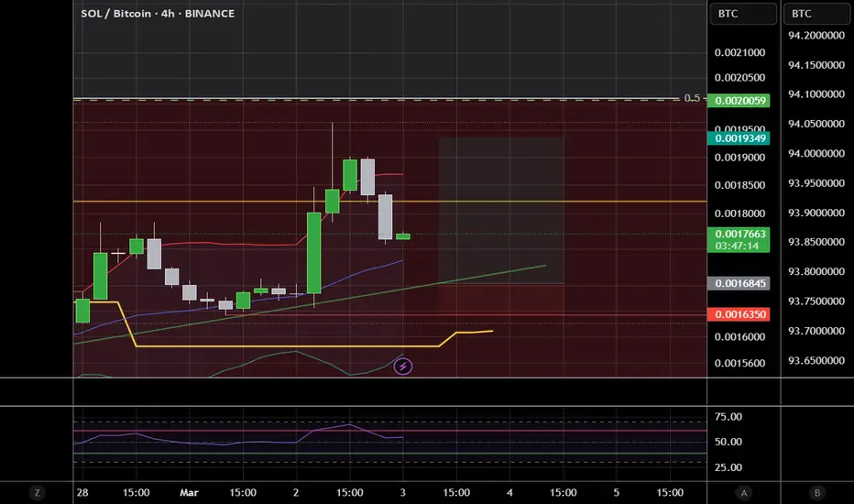Click the 0.0020500 price scale value
This screenshot has height=504, width=854.
(x=739, y=77)
